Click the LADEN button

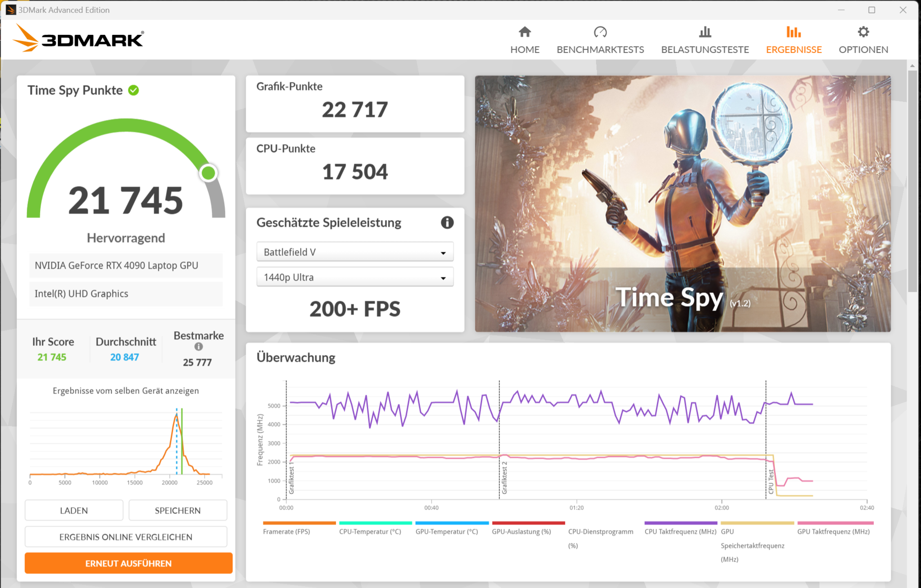(74, 511)
